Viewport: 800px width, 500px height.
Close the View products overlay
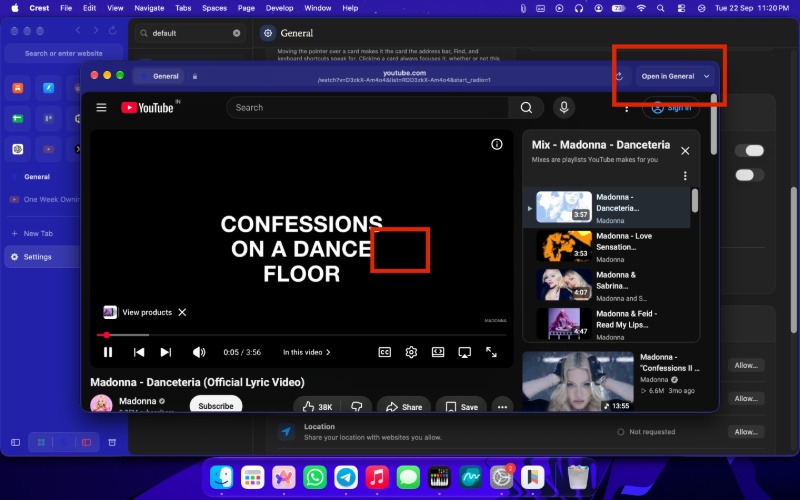click(x=182, y=312)
